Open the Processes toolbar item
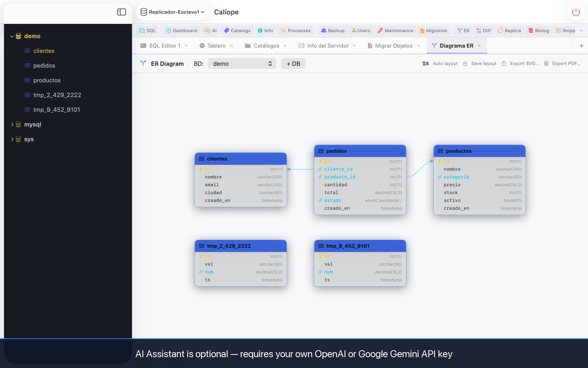 (x=295, y=30)
